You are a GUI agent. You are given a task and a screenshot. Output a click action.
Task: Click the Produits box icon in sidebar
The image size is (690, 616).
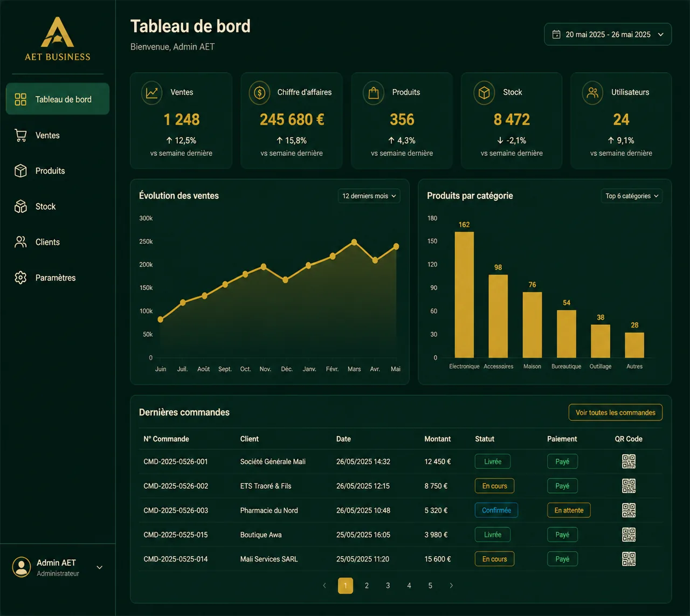click(x=20, y=171)
